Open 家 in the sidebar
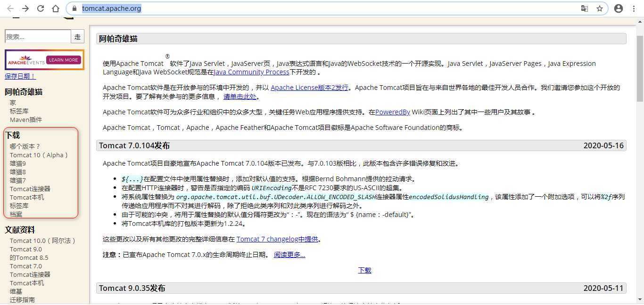The height and width of the screenshot is (305, 644). 13,103
